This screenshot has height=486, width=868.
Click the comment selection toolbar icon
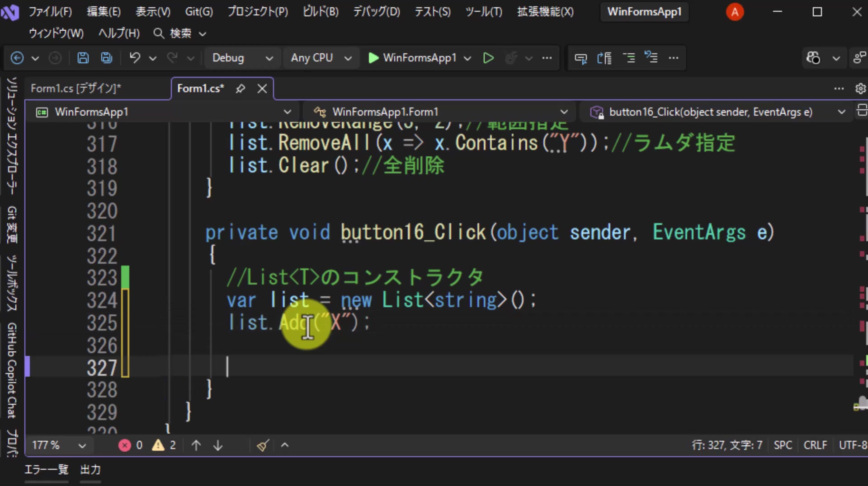629,58
